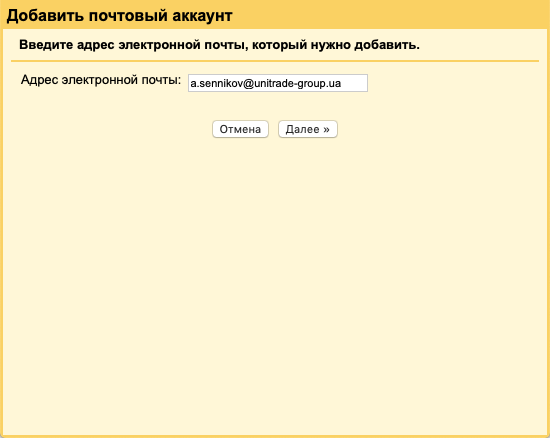The image size is (550, 438).
Task: Select the Адрес электронной почты label
Action: pos(101,80)
